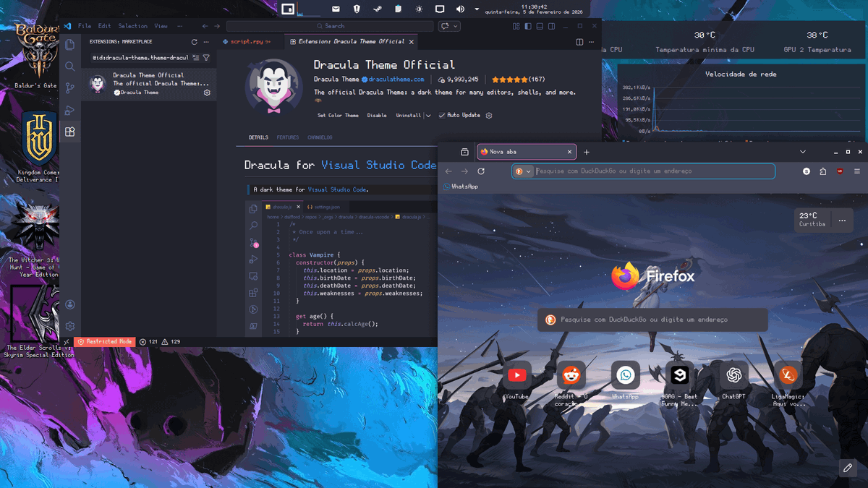Expand hidden system tray icons arrow
Image resolution: width=868 pixels, height=488 pixels.
(x=477, y=9)
